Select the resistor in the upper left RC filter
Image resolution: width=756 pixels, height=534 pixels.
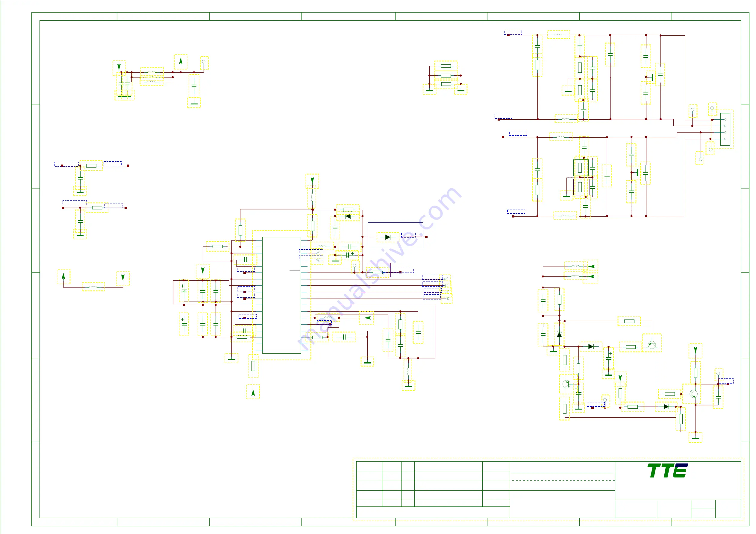coord(91,165)
